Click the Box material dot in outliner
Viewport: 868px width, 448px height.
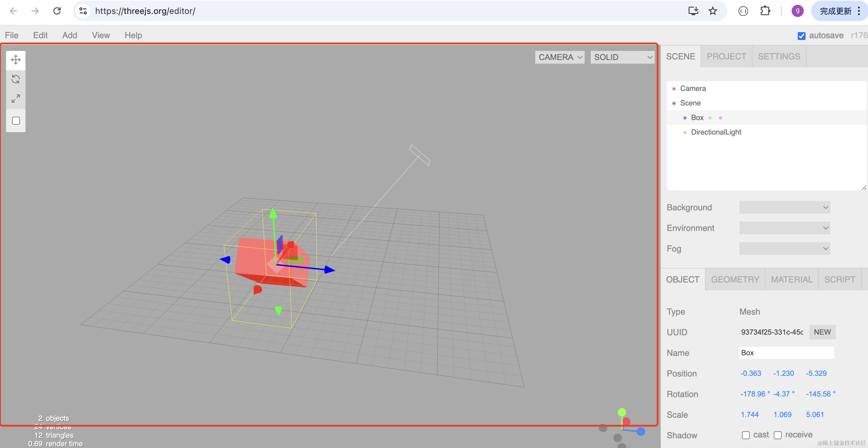[x=720, y=118]
